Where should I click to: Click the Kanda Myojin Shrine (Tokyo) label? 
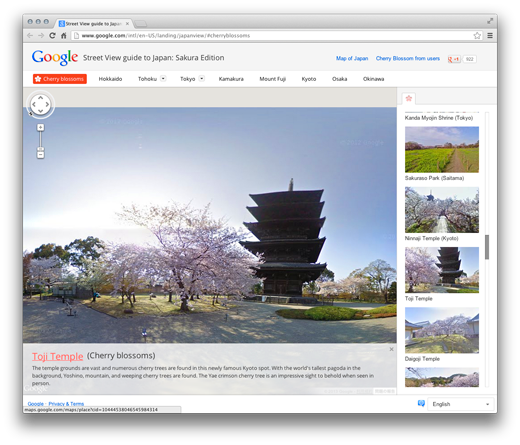coord(439,118)
